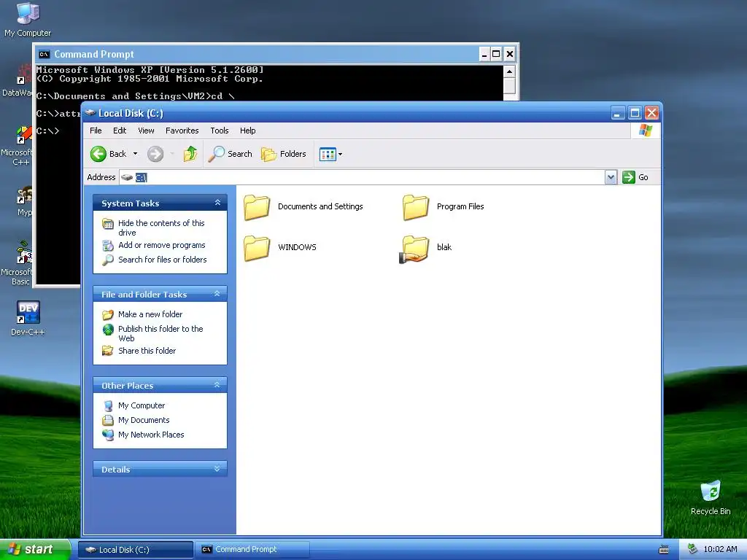
Task: Click the Address bar path field
Action: [x=362, y=177]
